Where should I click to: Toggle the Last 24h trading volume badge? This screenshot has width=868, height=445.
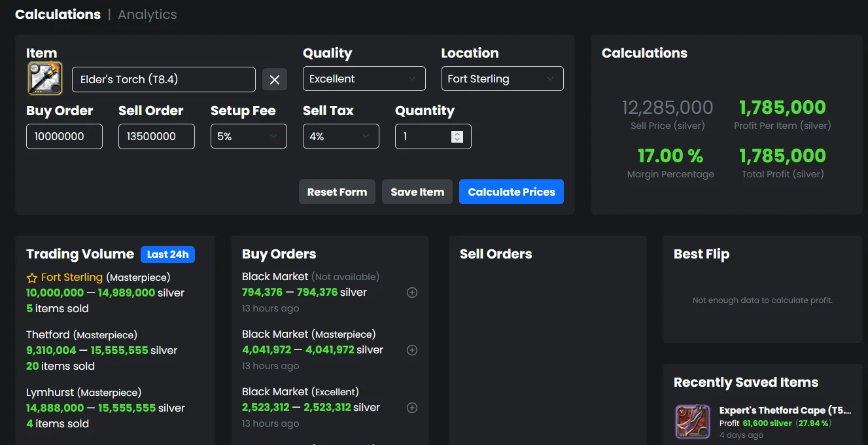(167, 254)
